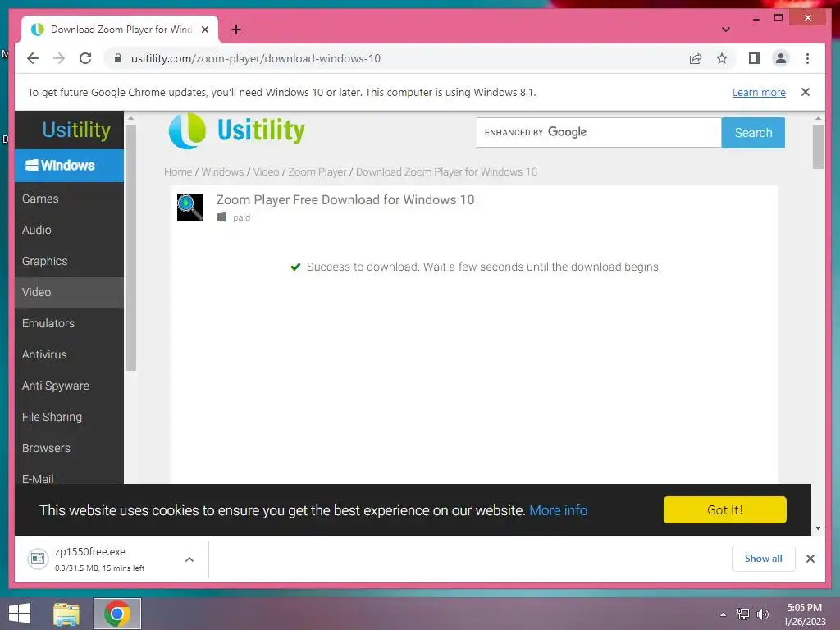
Task: Open network status tray icon
Action: tap(743, 614)
